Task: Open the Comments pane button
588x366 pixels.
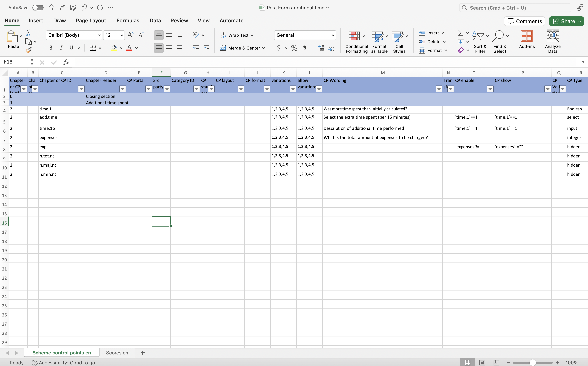Action: click(524, 21)
